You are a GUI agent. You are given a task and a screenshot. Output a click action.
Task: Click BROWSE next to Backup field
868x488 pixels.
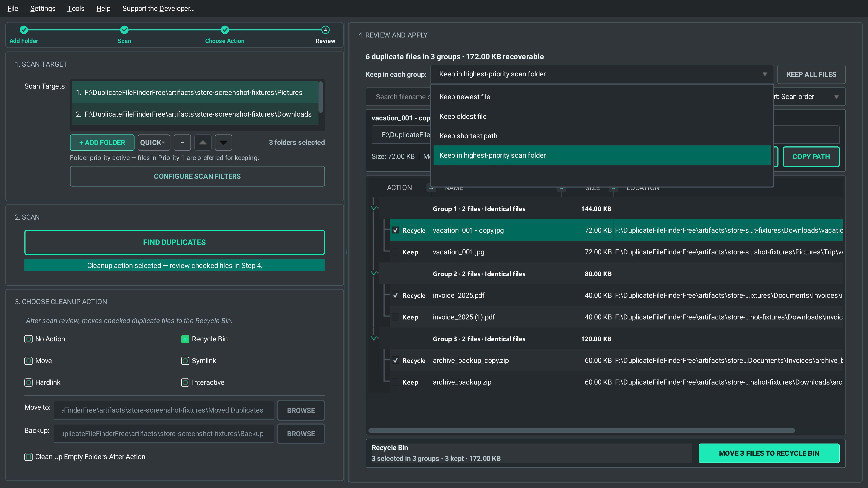(x=301, y=434)
